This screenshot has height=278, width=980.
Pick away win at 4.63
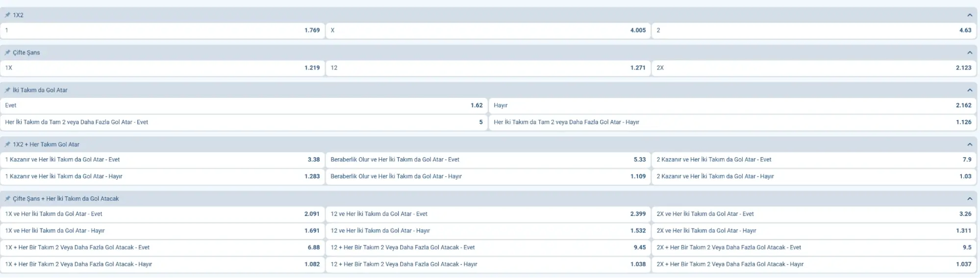point(814,30)
